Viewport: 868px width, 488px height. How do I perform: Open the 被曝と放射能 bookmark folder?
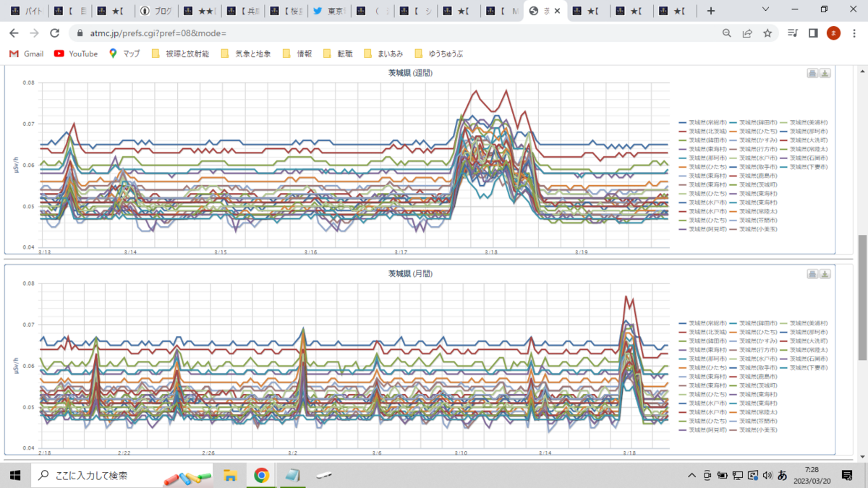point(180,53)
